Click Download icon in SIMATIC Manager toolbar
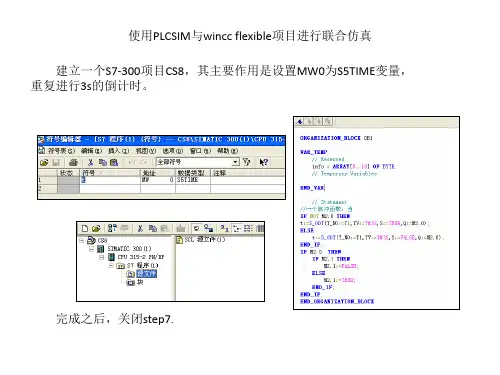Viewport: 500px width, 375px height. (181, 228)
